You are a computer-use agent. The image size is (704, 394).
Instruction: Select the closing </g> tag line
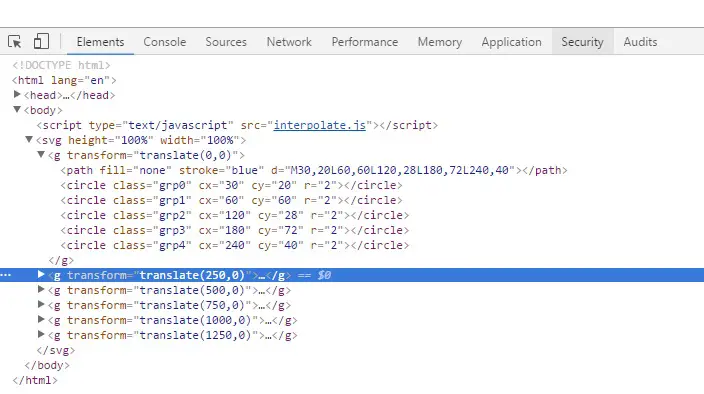[61, 260]
